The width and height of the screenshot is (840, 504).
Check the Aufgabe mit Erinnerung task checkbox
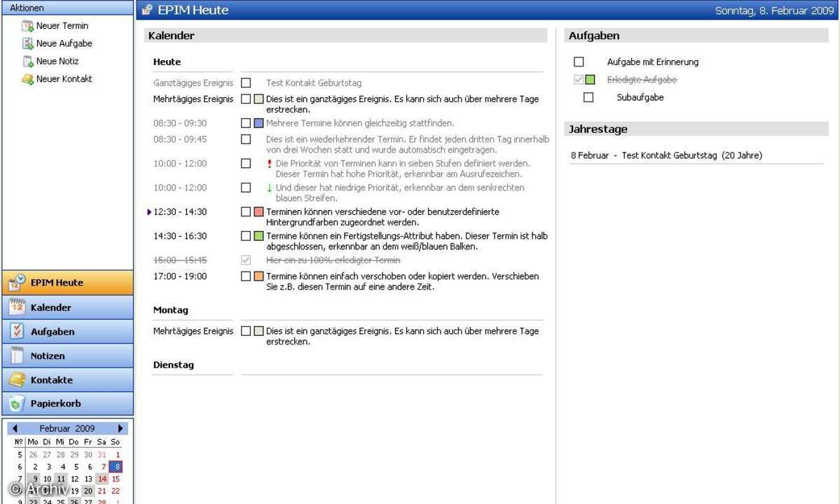tap(579, 62)
